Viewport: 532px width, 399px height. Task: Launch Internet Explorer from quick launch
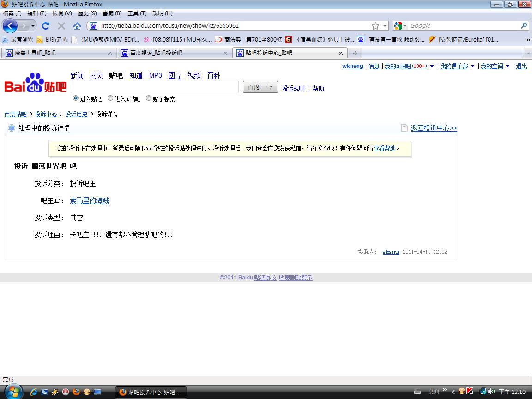point(33,392)
